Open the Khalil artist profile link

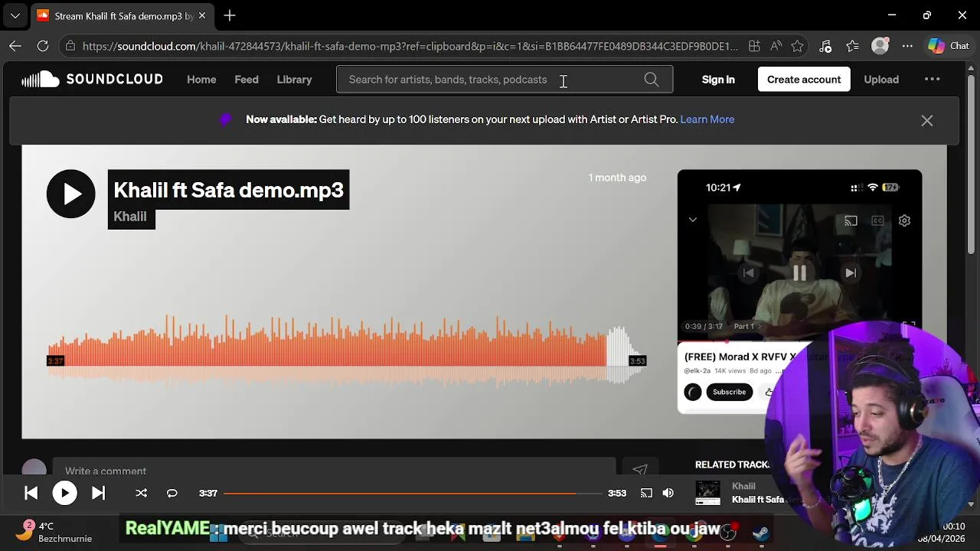coord(131,217)
